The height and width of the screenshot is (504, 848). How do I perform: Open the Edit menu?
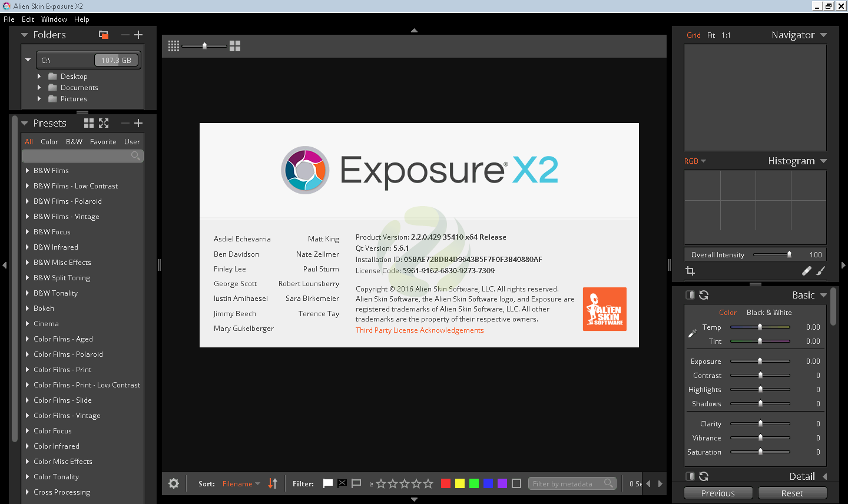click(28, 19)
